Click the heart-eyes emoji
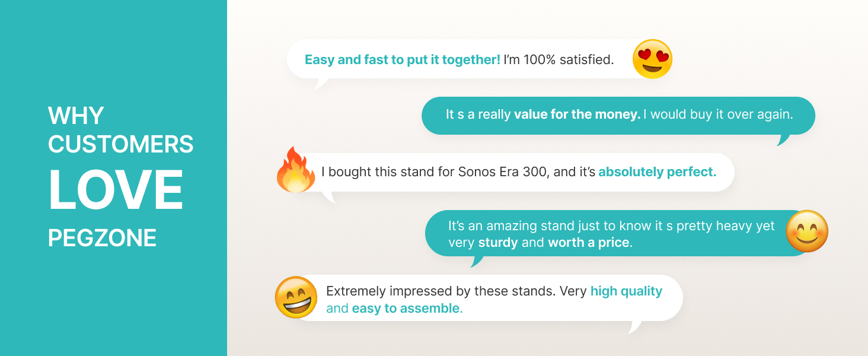 pos(652,59)
